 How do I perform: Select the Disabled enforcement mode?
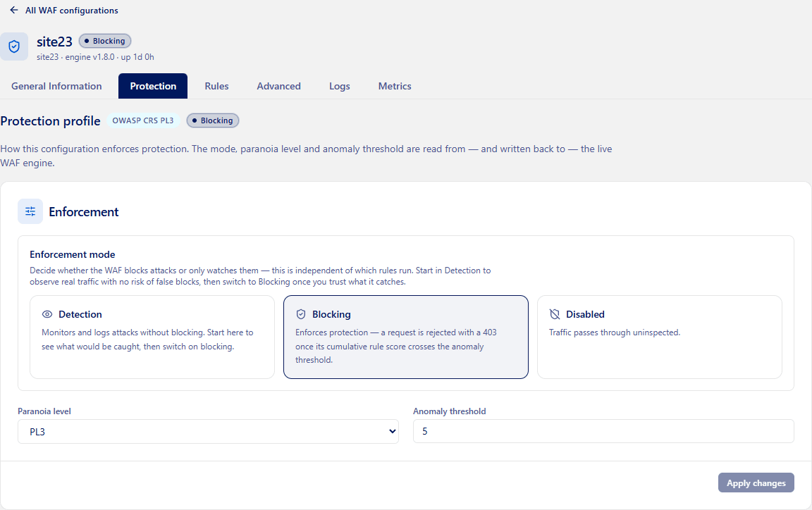coord(660,337)
